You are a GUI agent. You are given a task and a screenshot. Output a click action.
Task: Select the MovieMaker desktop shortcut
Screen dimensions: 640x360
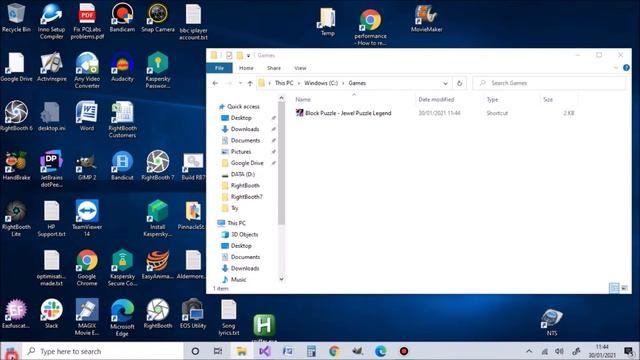point(427,18)
